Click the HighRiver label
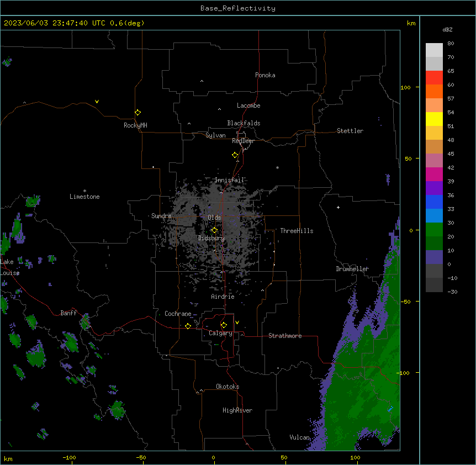 click(x=237, y=410)
